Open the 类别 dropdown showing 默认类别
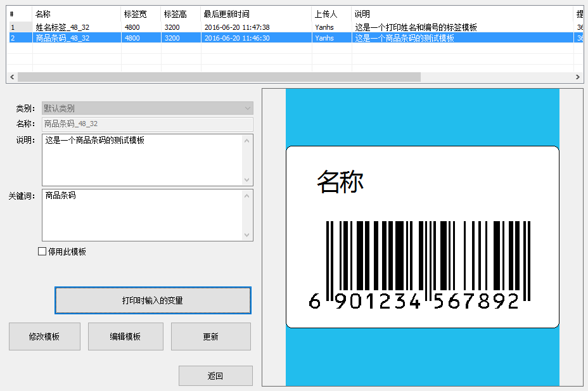The image size is (588, 391). pos(148,108)
